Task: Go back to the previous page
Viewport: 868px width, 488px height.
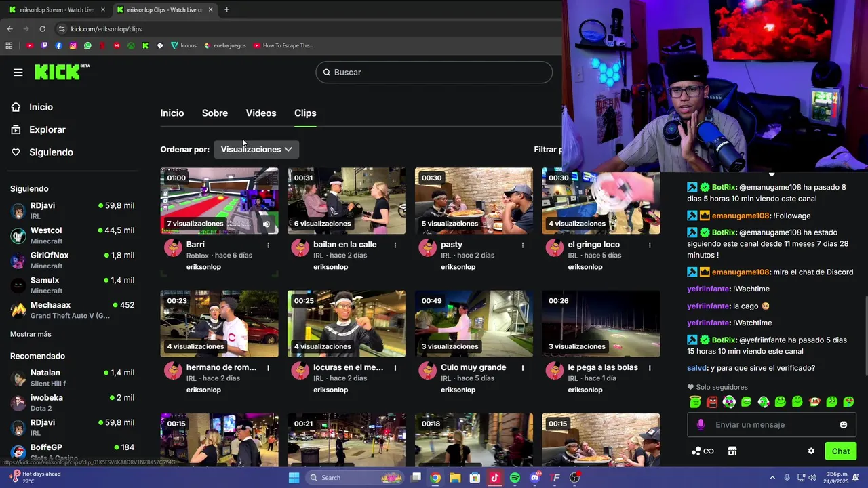Action: point(9,29)
